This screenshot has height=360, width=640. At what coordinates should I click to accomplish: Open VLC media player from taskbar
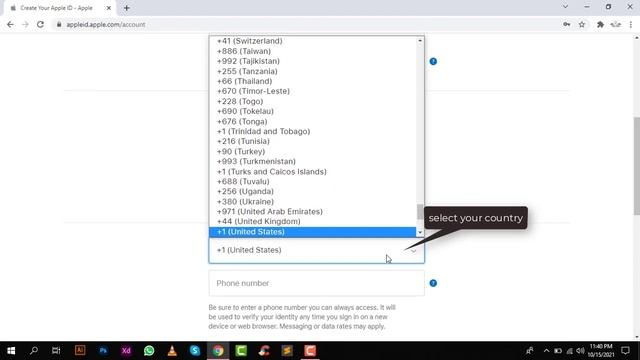(172, 351)
